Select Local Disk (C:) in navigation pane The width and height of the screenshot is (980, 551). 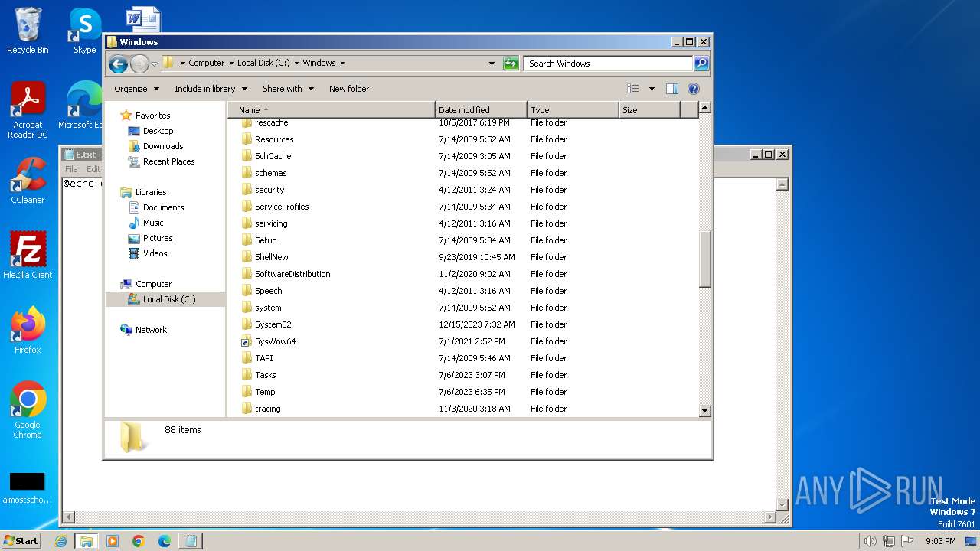tap(168, 299)
